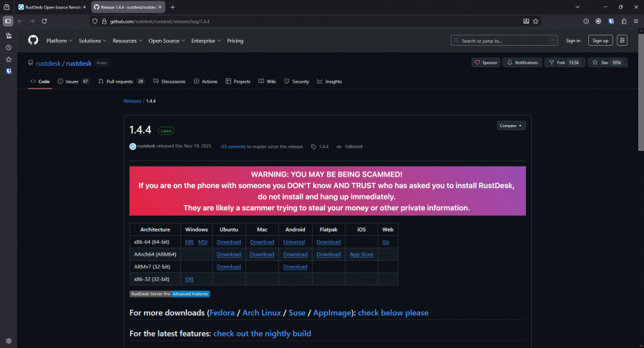Click the rustdesk avatar next to release info

click(x=132, y=146)
